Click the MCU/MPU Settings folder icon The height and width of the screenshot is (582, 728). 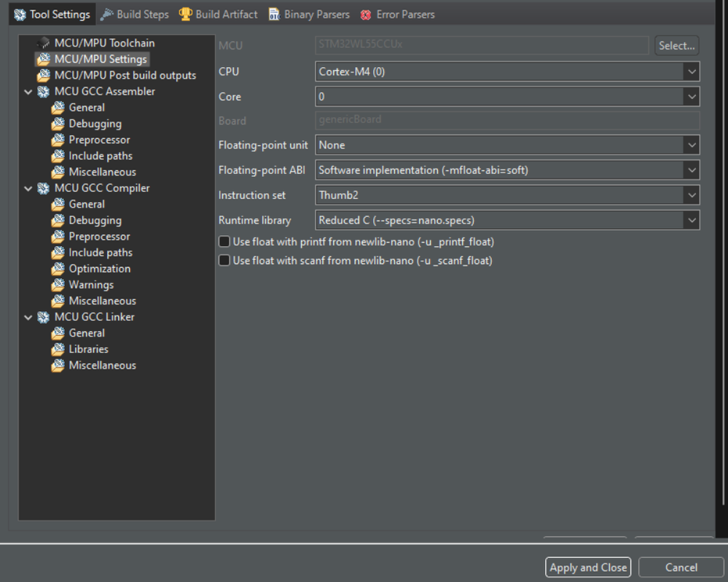pos(43,60)
